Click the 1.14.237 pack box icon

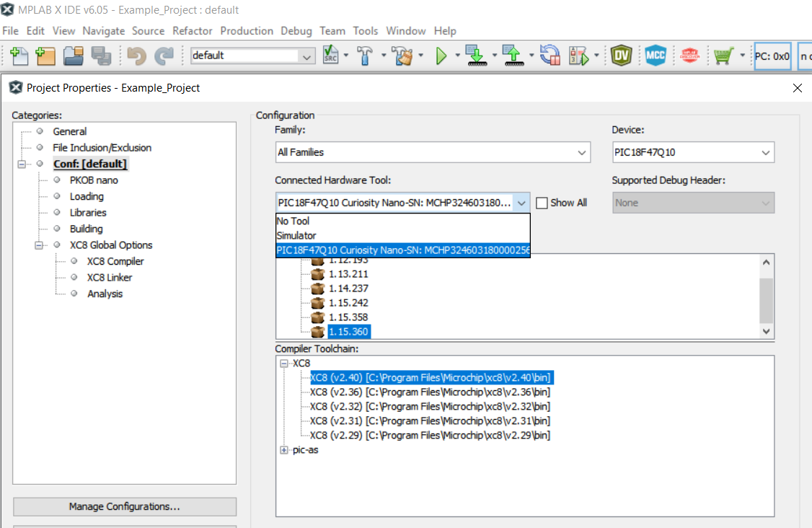click(x=317, y=289)
